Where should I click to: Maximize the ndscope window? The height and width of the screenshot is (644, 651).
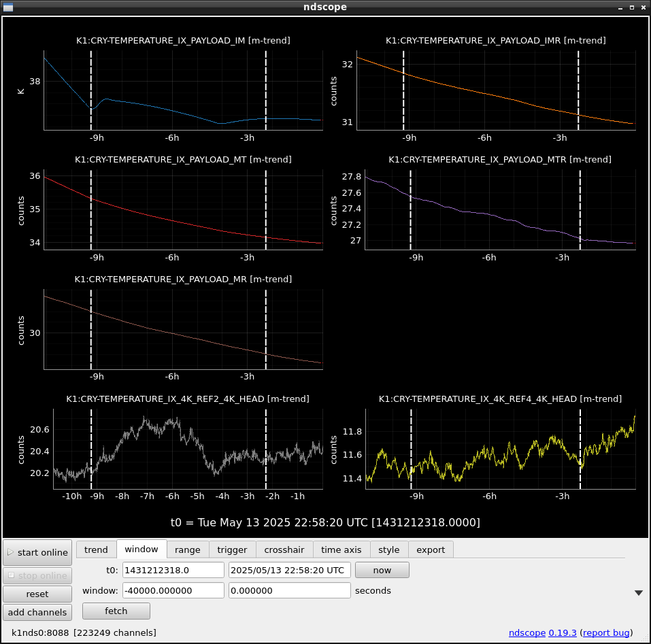[632, 7]
